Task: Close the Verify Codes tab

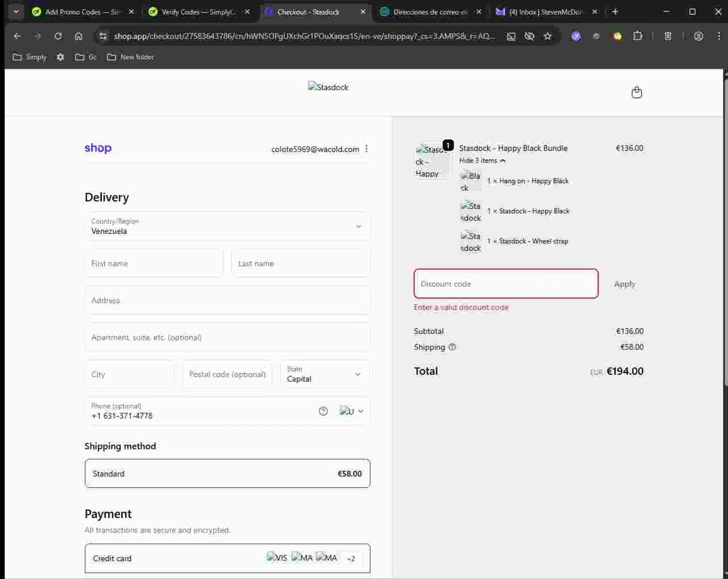Action: pyautogui.click(x=247, y=12)
